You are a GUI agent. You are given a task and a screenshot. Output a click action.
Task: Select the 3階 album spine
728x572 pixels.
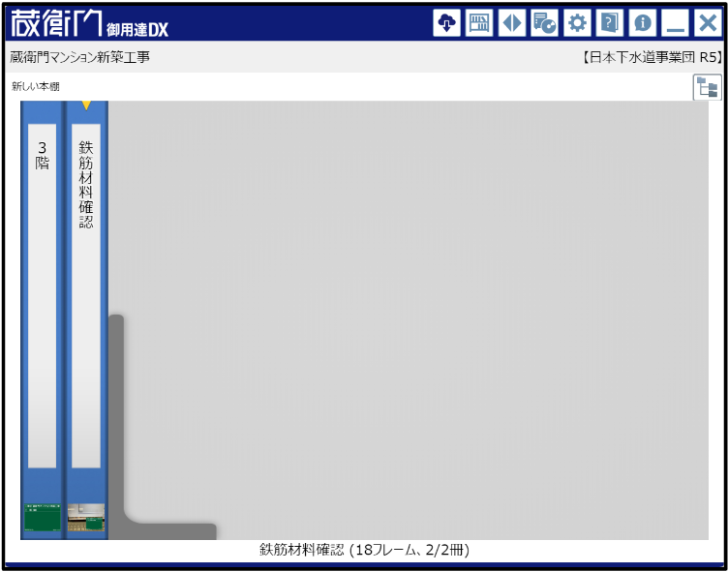click(x=42, y=290)
